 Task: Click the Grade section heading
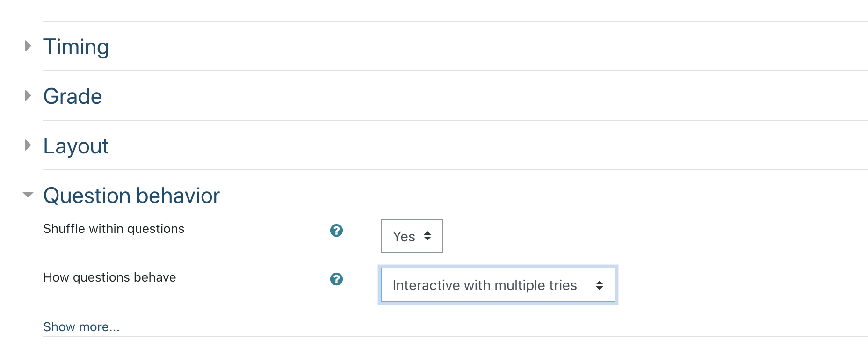pyautogui.click(x=72, y=96)
